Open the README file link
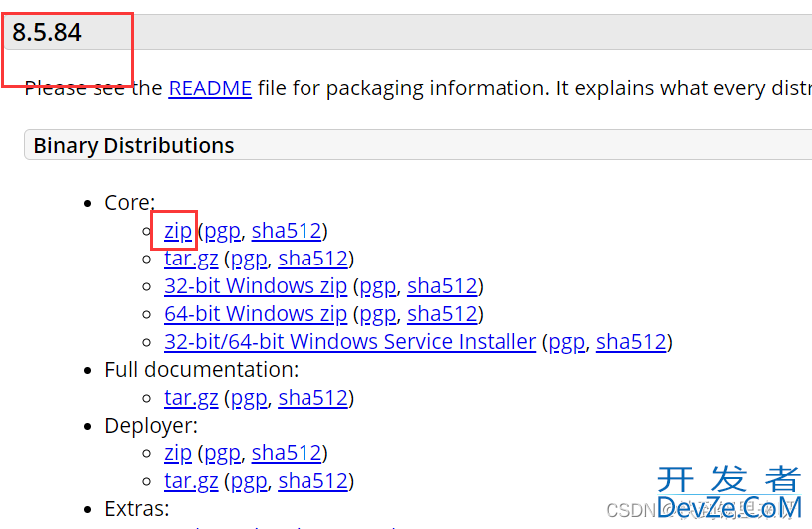The height and width of the screenshot is (529, 812). 210,88
